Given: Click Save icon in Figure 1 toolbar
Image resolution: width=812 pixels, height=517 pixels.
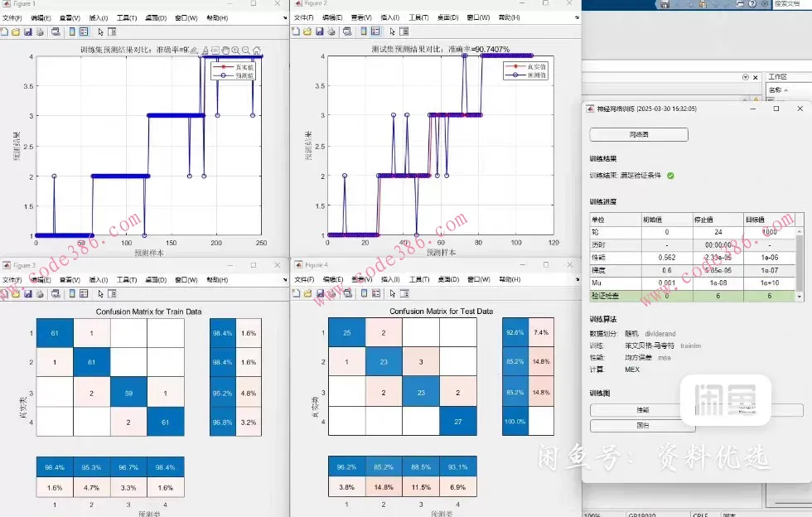Looking at the screenshot, I should (28, 31).
